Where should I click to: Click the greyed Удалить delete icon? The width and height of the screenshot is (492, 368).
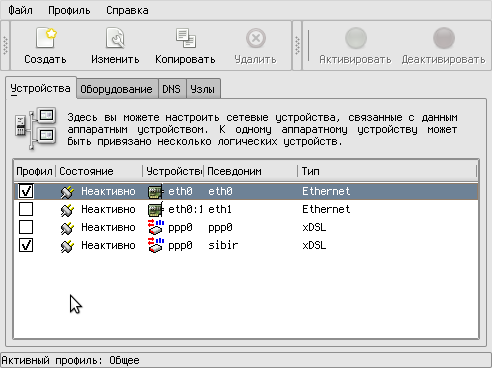[x=256, y=38]
